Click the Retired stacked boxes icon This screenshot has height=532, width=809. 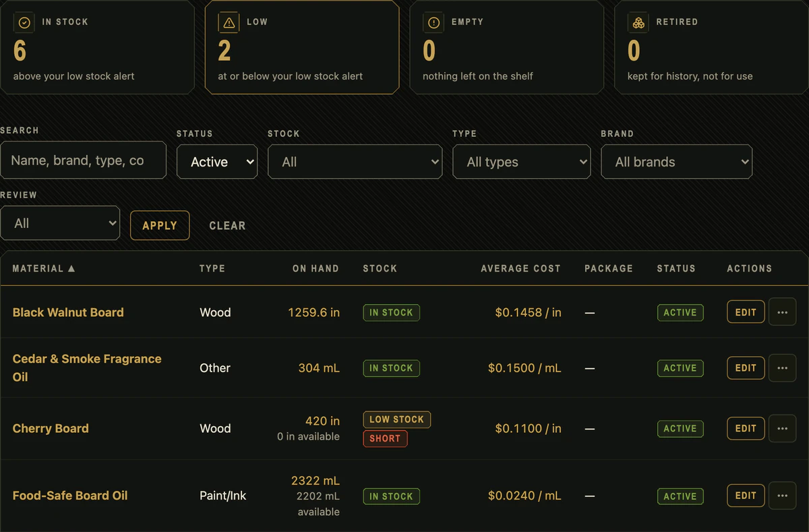[x=638, y=22]
